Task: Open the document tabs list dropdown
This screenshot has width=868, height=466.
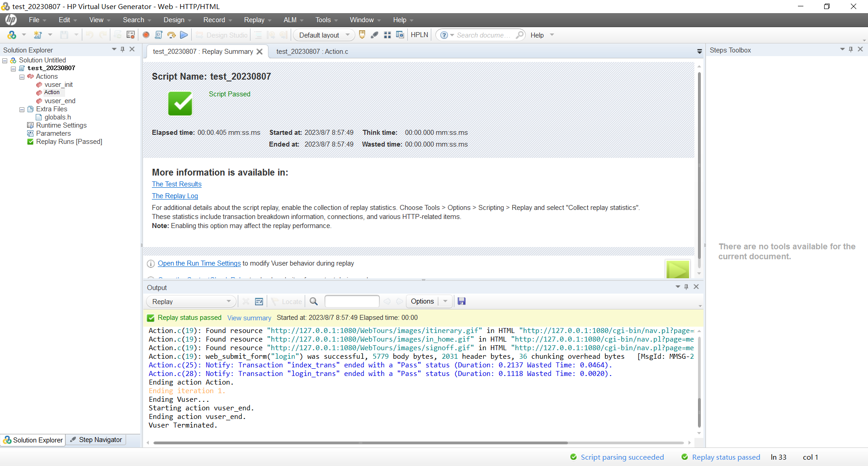Action: tap(699, 52)
